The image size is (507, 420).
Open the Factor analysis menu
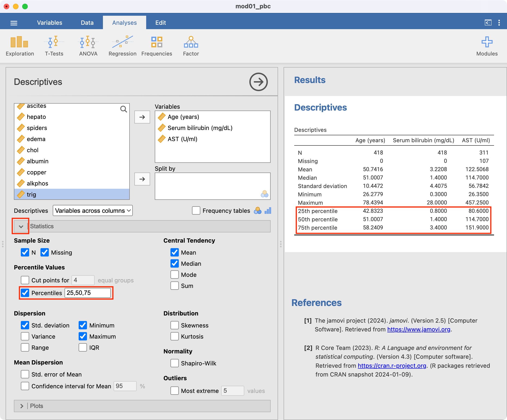(191, 46)
